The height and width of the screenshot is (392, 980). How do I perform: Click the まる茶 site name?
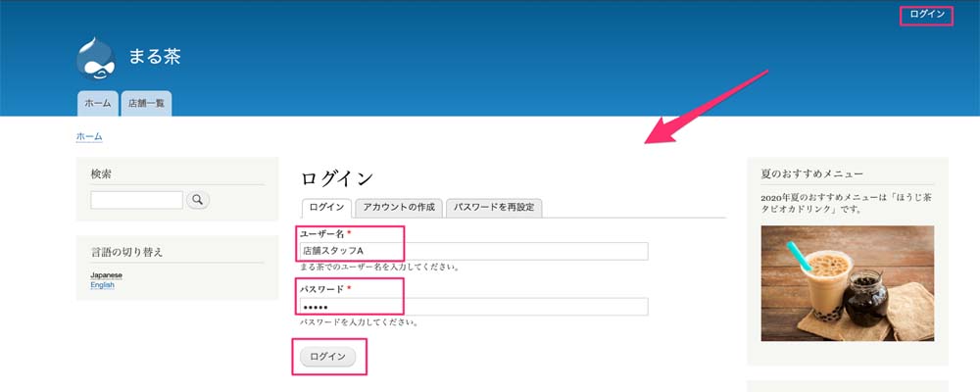pyautogui.click(x=155, y=57)
